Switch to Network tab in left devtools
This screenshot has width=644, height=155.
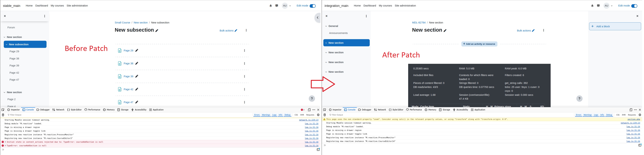(x=58, y=110)
